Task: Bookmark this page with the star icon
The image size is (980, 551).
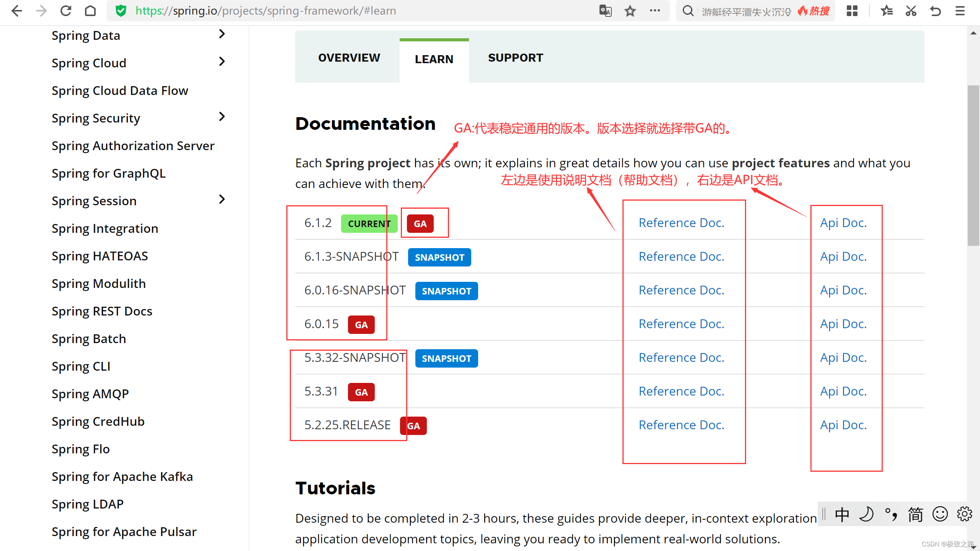Action: click(x=630, y=11)
